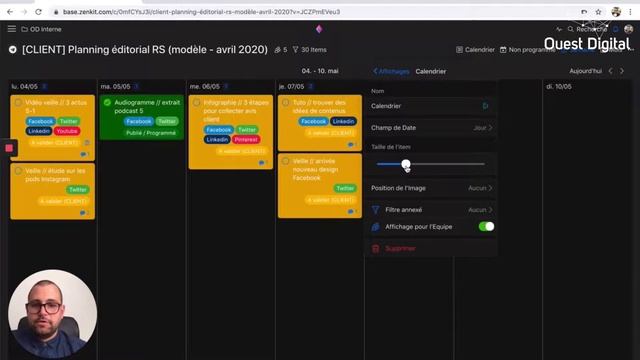Go to next week arrow
Viewport: 640px width, 360px height.
622,71
